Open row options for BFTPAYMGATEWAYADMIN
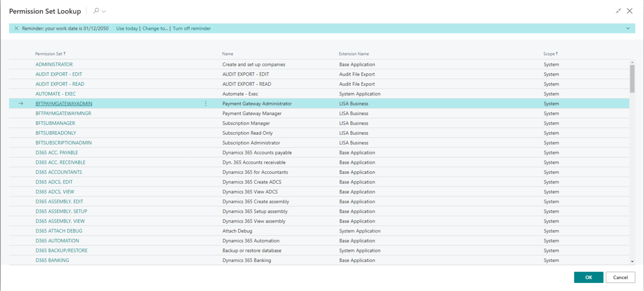644x291 pixels. click(205, 104)
